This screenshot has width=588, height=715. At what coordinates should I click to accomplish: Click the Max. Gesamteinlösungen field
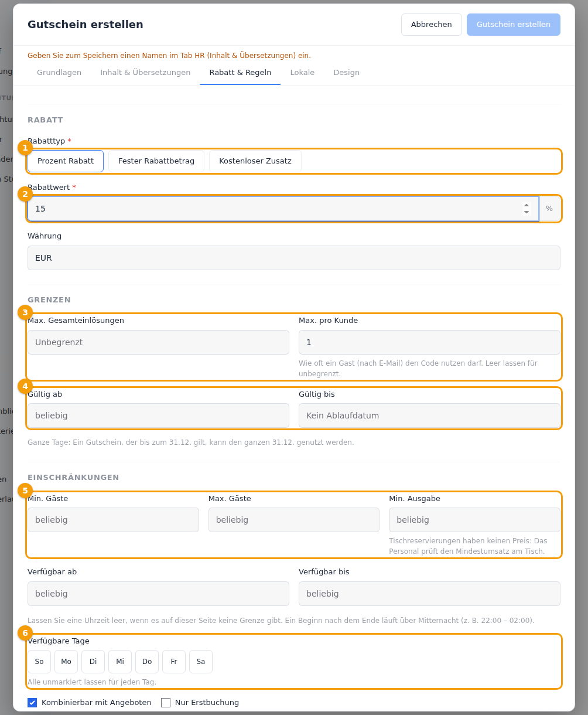coord(158,342)
